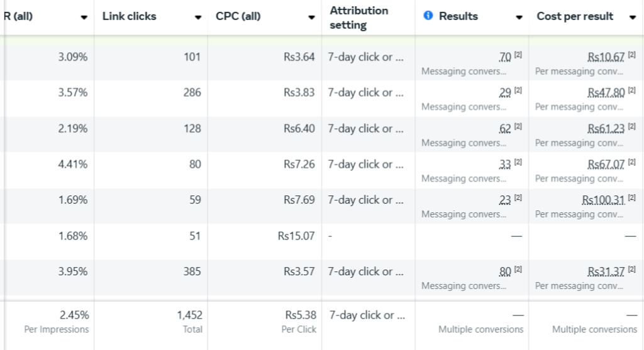This screenshot has height=350, width=644.
Task: Open the CTR (all) column dropdown arrow
Action: pyautogui.click(x=84, y=17)
